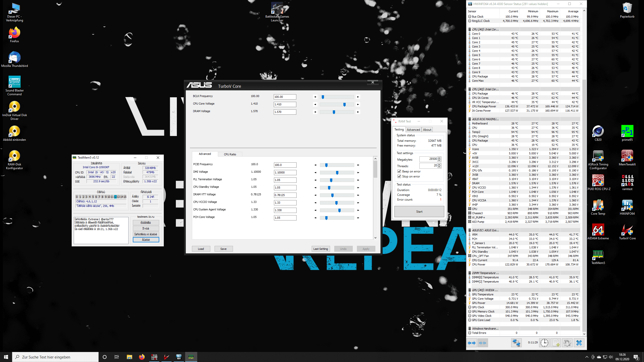This screenshot has height=362, width=644.
Task: Click Windows taskbar search box
Action: (55, 357)
